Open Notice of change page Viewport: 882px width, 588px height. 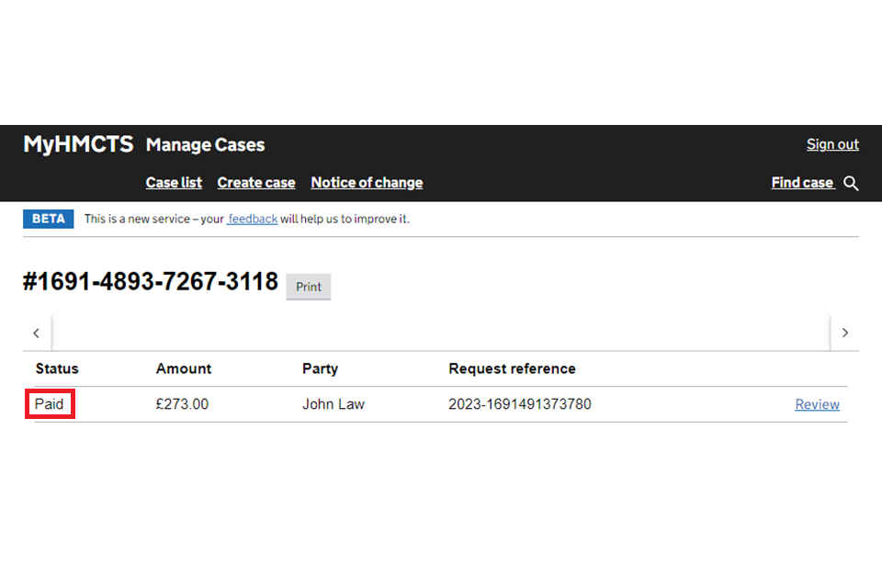click(367, 183)
